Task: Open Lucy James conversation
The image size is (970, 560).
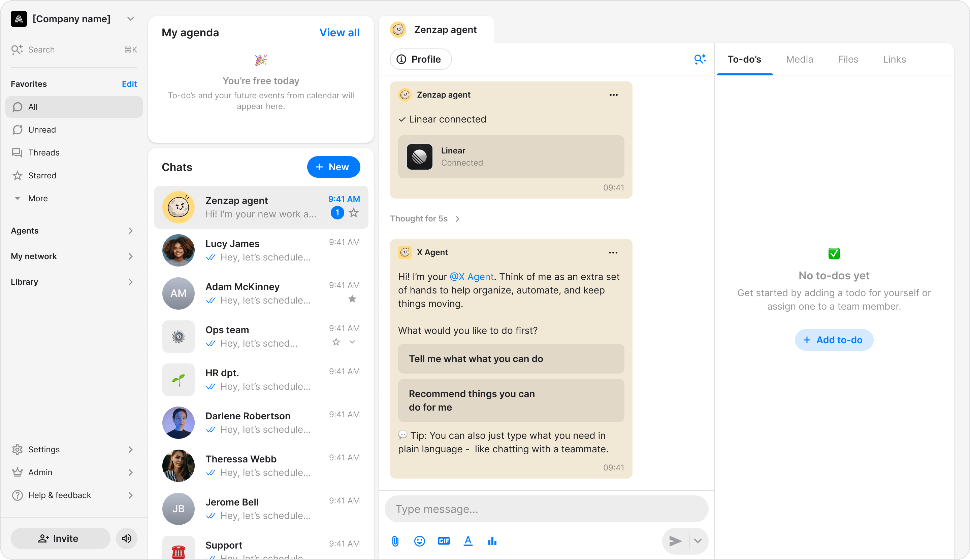Action: point(261,250)
